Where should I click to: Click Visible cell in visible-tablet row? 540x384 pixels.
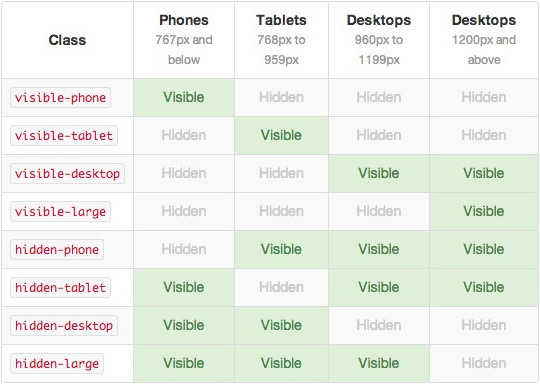281,135
